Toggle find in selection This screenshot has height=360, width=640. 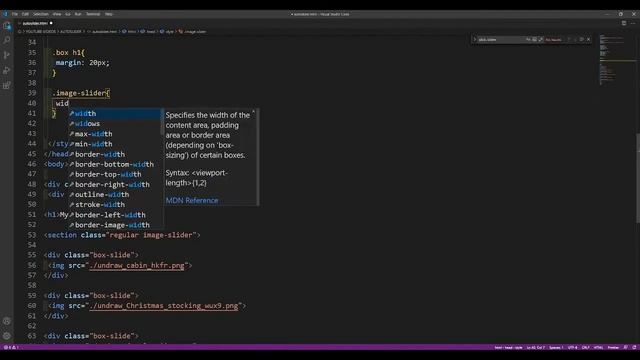coord(582,40)
